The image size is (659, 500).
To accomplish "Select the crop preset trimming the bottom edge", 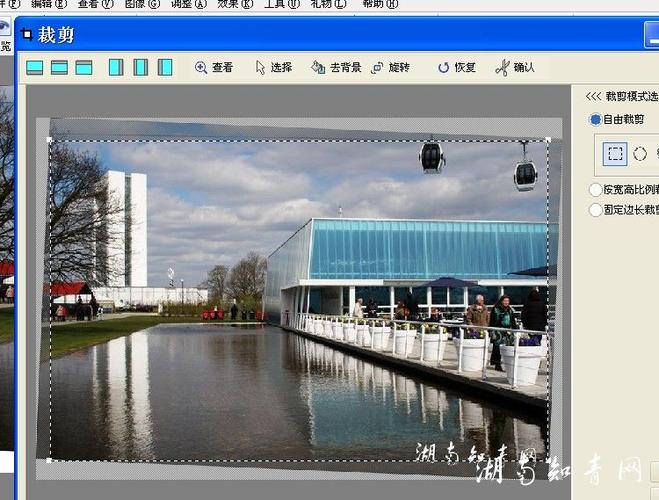I will coord(34,67).
